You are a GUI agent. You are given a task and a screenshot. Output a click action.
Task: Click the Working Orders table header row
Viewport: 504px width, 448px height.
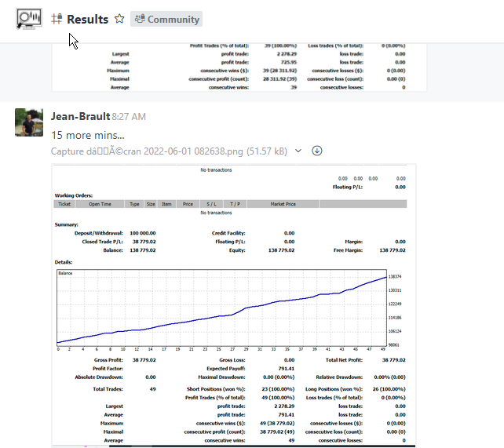231,204
